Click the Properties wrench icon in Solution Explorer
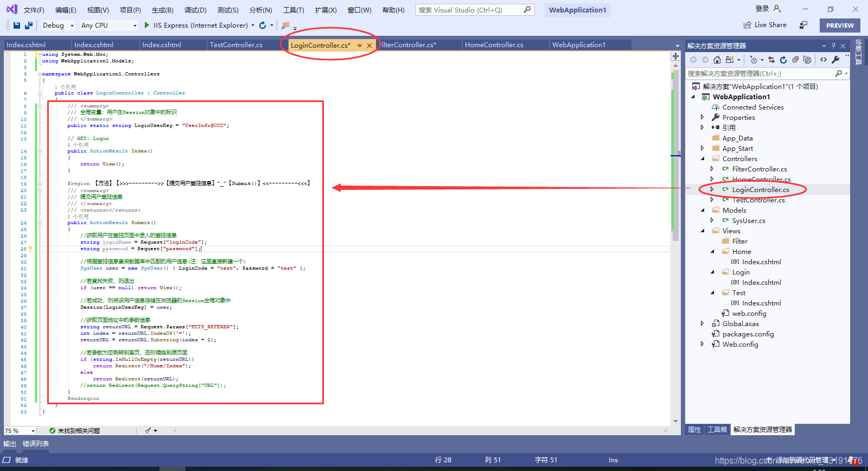 click(835, 60)
